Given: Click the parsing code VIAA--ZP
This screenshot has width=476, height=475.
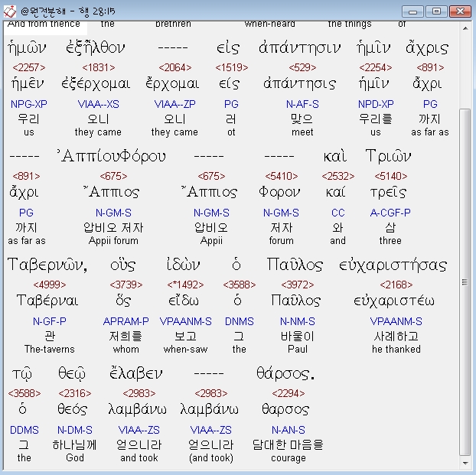Looking at the screenshot, I should [174, 104].
